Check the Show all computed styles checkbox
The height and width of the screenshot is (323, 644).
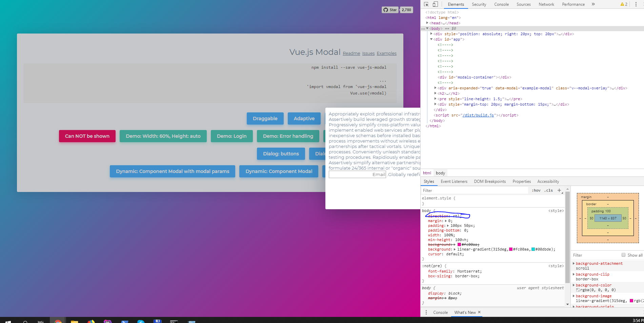click(623, 255)
